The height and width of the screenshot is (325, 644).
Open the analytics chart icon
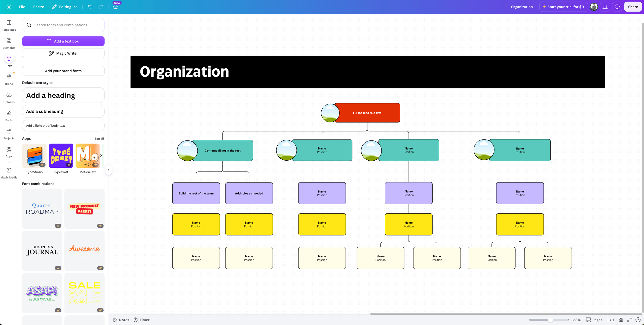[605, 7]
